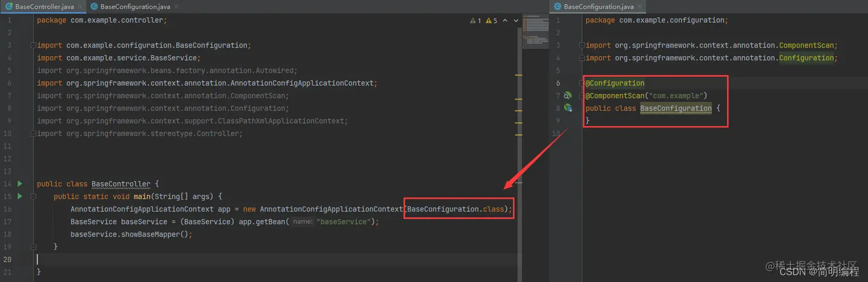Click the "baseService" string in line 17
The image size is (868, 282).
344,222
